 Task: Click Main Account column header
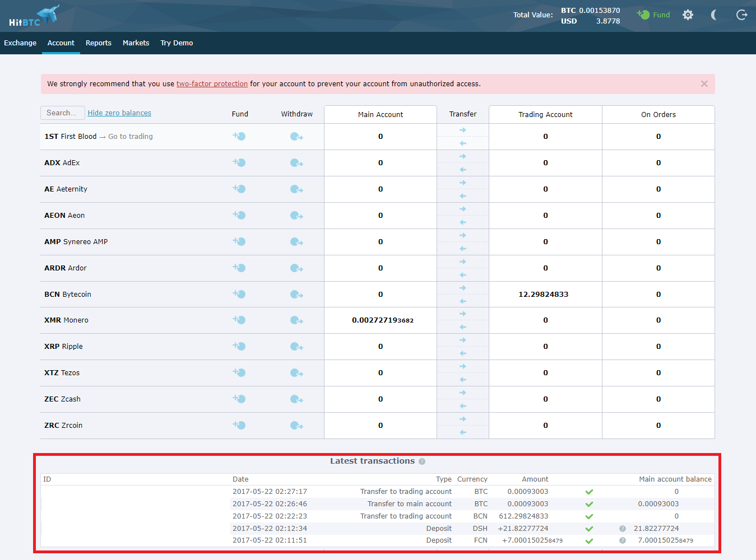[x=381, y=114]
